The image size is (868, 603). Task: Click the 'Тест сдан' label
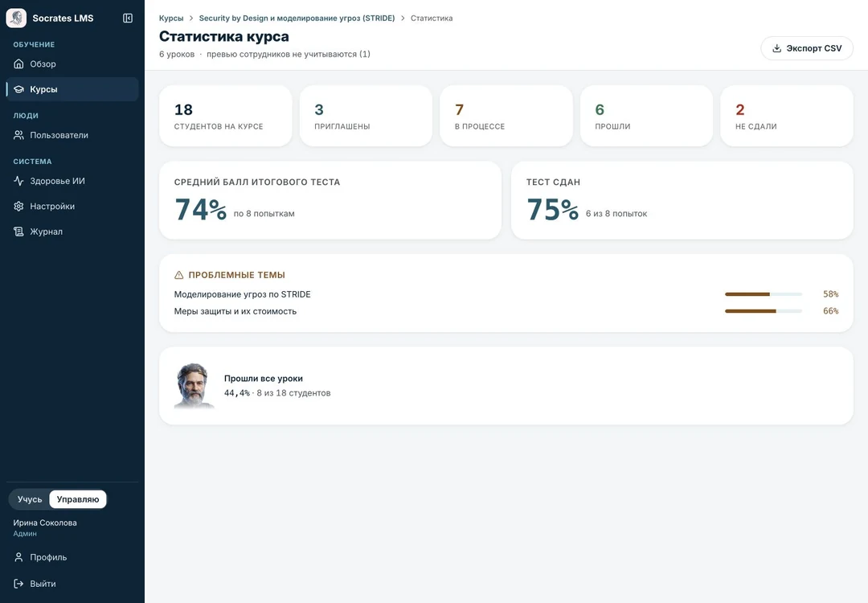point(554,183)
